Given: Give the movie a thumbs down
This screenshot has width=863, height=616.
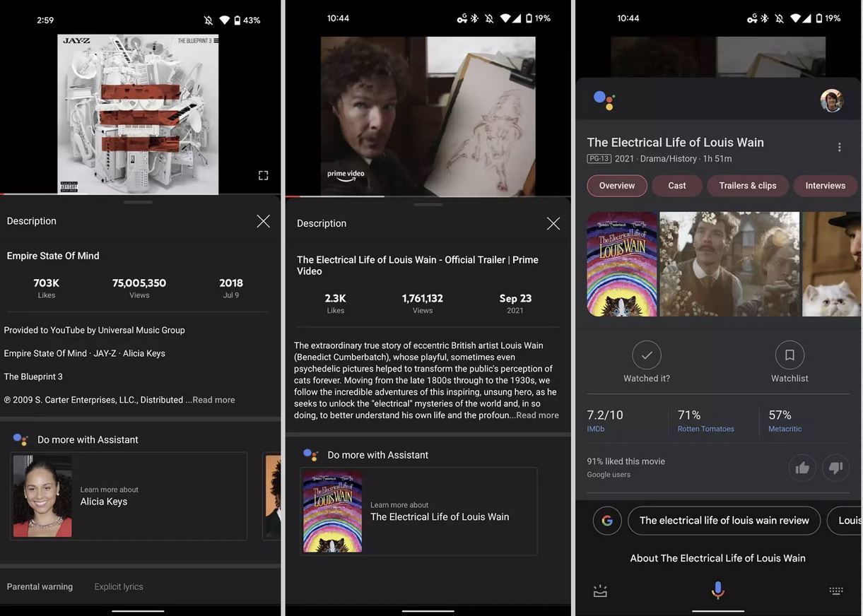Looking at the screenshot, I should (x=836, y=468).
